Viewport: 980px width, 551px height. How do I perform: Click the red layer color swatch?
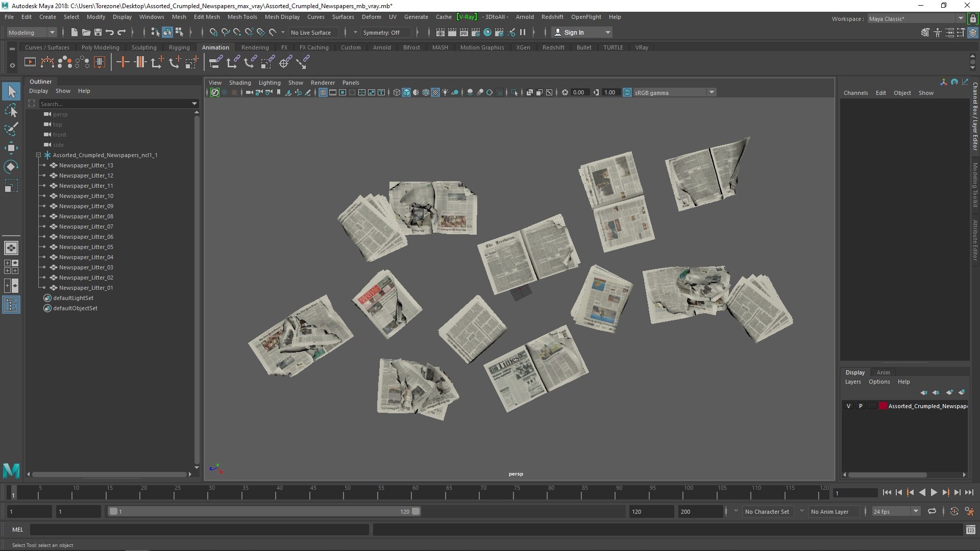883,406
